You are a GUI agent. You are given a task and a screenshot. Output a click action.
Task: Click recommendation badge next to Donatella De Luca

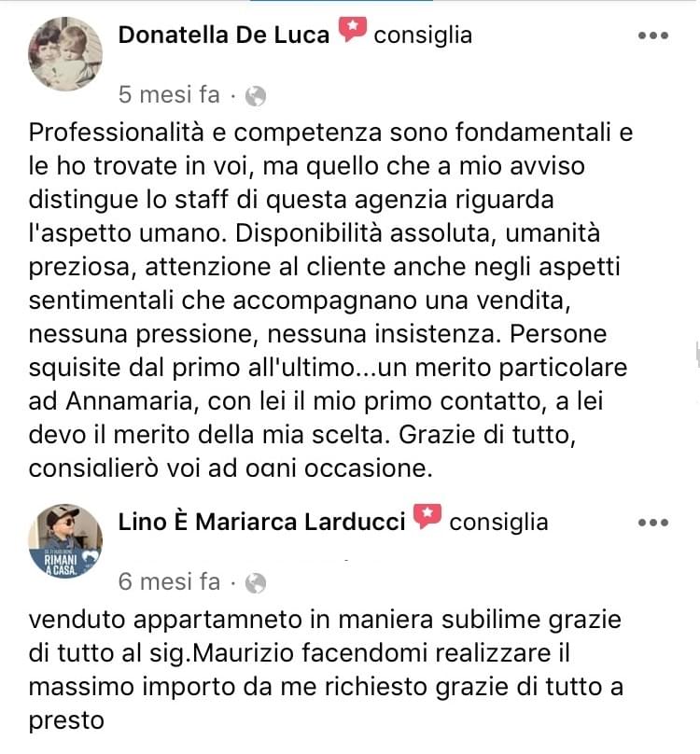coord(352,30)
